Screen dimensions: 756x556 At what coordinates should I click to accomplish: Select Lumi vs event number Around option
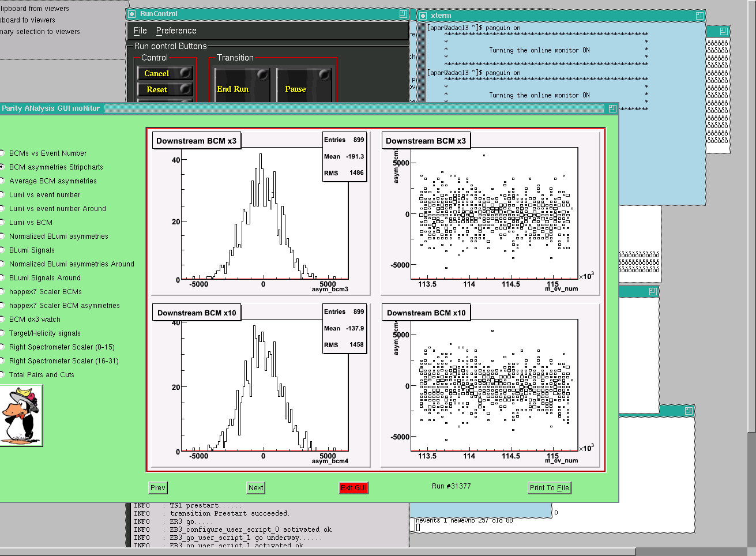coord(53,209)
